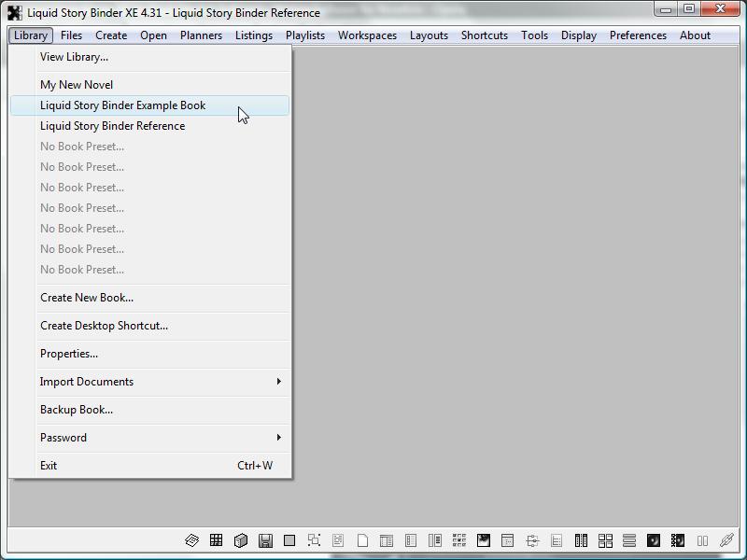Click Create New Book... option

(x=87, y=298)
